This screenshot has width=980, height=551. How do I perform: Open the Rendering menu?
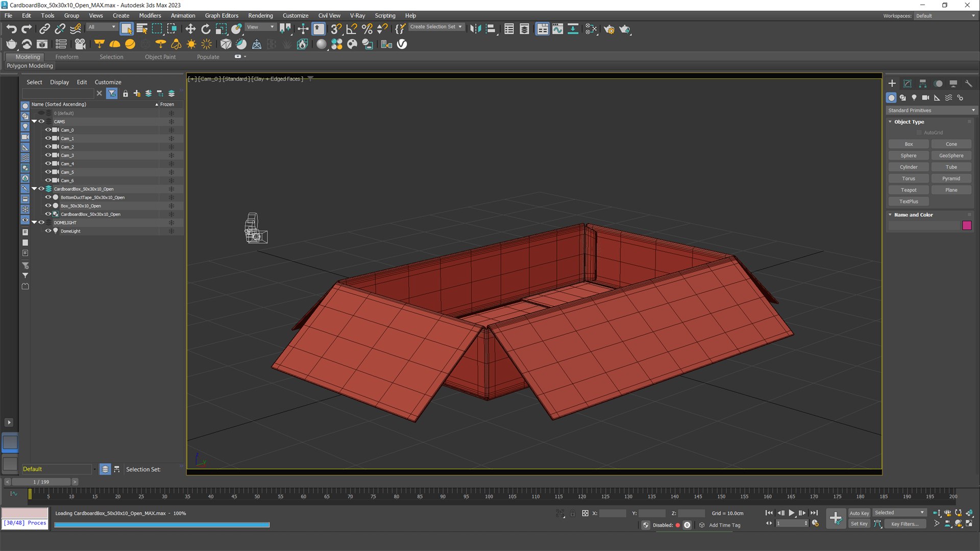click(x=260, y=15)
